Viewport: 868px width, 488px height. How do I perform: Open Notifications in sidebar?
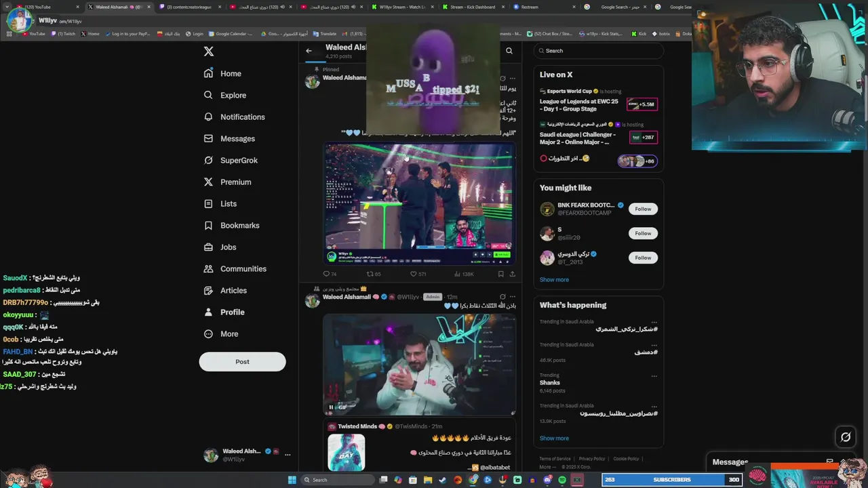(234, 117)
